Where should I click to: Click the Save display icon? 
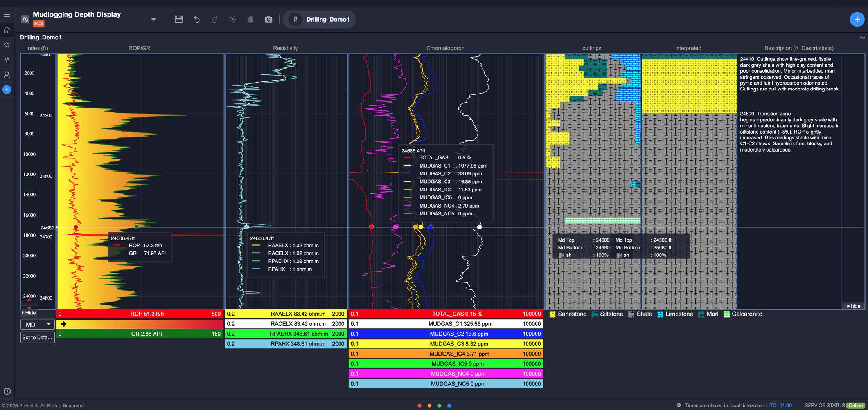179,19
